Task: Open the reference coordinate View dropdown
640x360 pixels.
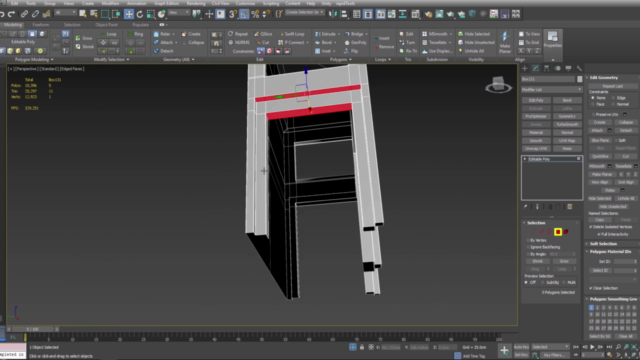Action: [x=179, y=13]
